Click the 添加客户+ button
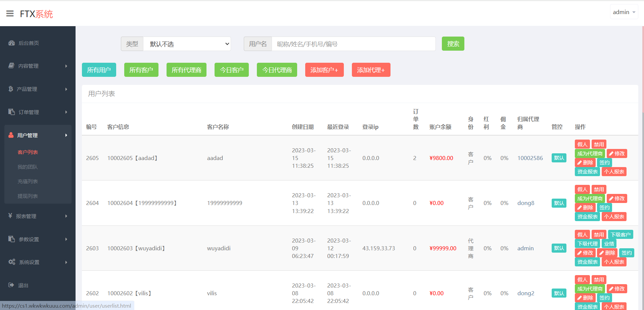Viewport: 644px width, 310px height. click(x=324, y=70)
